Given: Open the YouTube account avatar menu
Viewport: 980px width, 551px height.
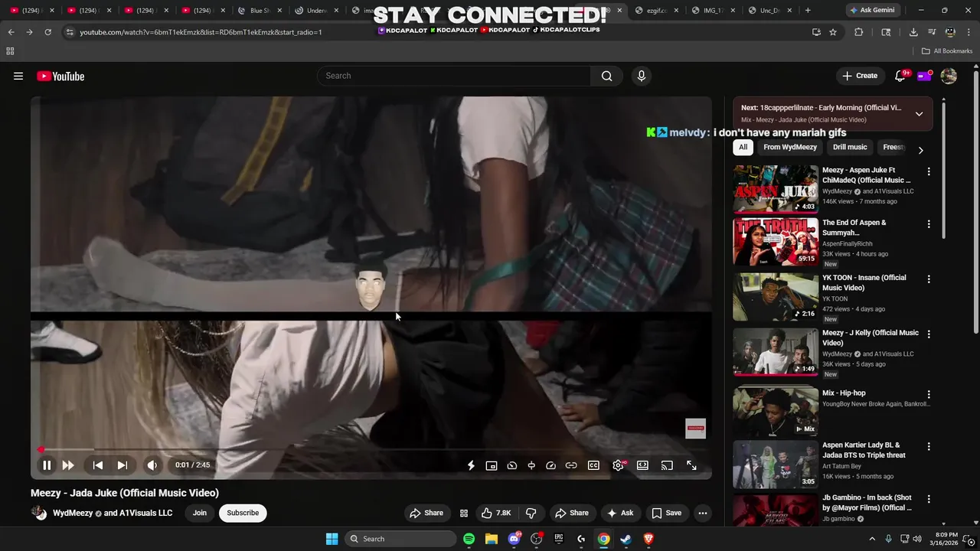Looking at the screenshot, I should [x=949, y=76].
